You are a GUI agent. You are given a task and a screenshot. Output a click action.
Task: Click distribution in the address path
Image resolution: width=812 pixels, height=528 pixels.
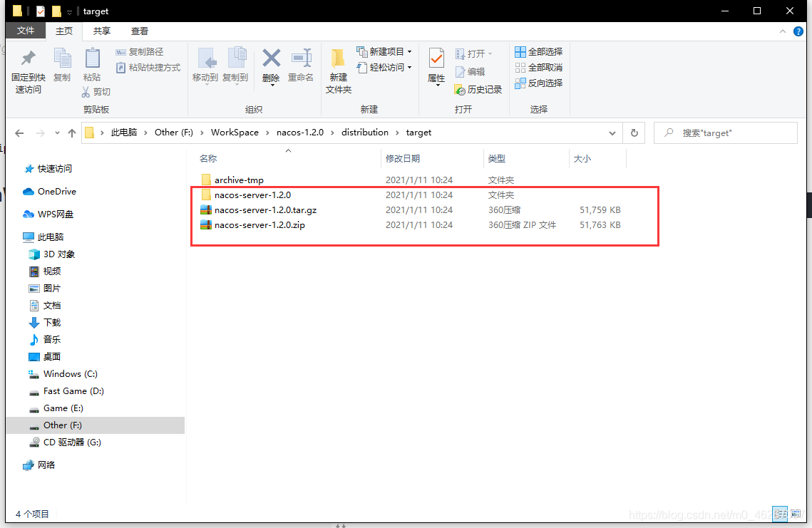click(x=364, y=133)
